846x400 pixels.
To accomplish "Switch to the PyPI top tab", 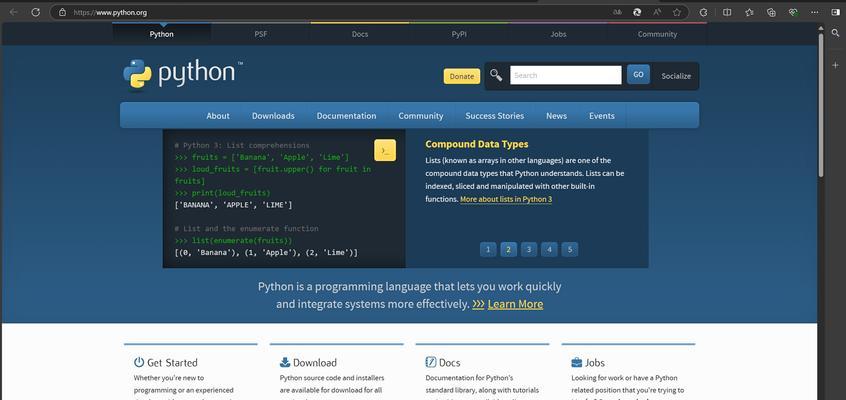I will (459, 34).
